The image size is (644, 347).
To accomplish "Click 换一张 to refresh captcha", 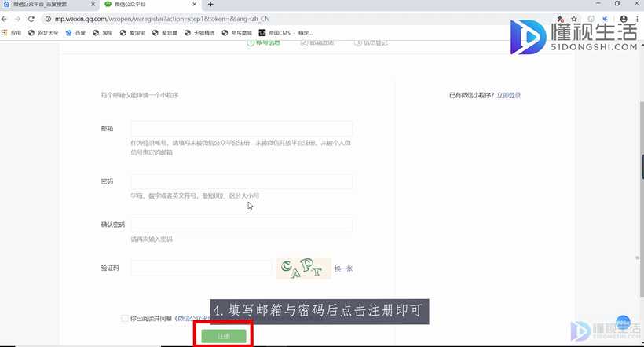I will (x=343, y=268).
